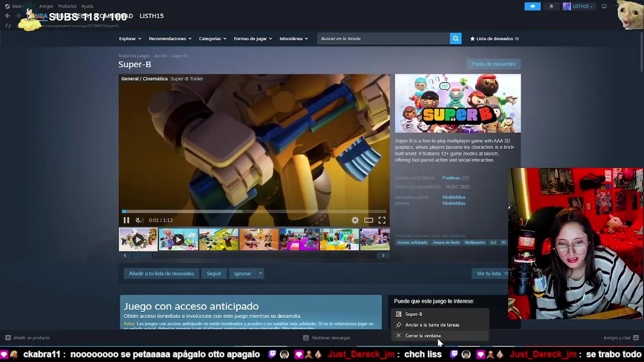This screenshot has width=644, height=362.
Task: Expand the Formas de jugar menu
Action: click(253, 39)
